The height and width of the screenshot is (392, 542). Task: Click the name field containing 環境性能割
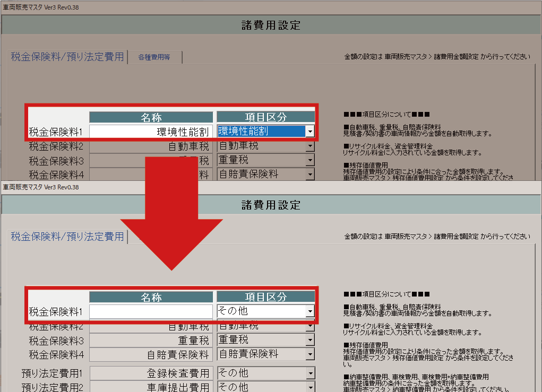tap(151, 132)
